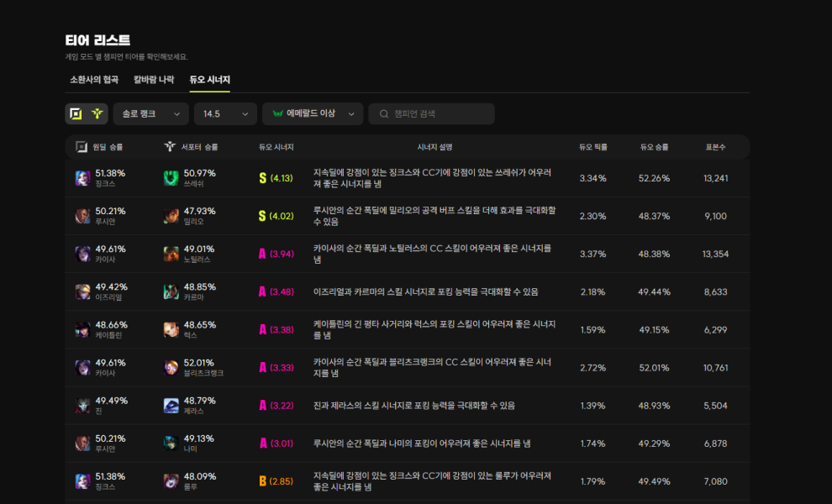Open Lux (럭스) champion portrait

pyautogui.click(x=171, y=330)
